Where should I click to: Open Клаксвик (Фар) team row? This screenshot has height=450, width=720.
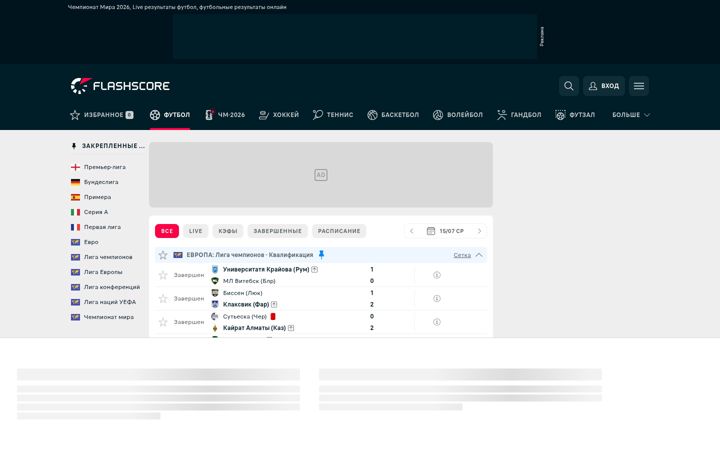(245, 304)
